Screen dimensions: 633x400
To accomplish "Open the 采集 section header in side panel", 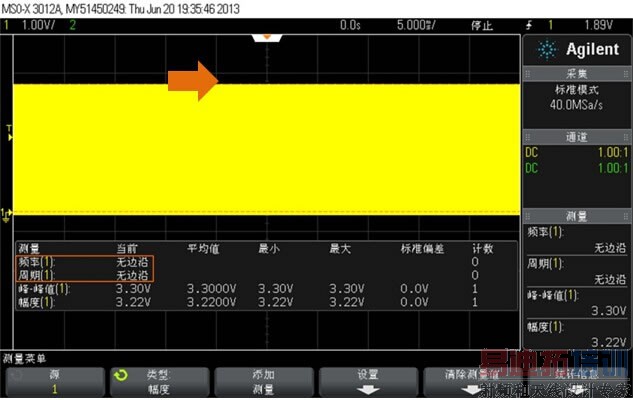I will [576, 73].
